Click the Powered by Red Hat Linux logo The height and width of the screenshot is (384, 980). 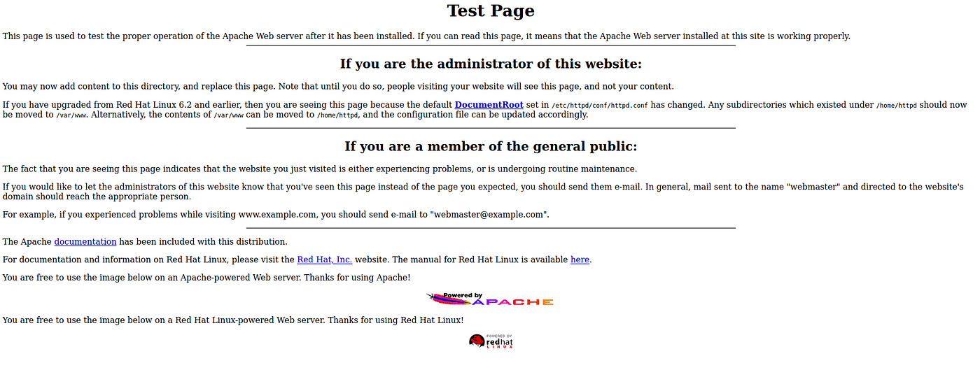tap(491, 341)
